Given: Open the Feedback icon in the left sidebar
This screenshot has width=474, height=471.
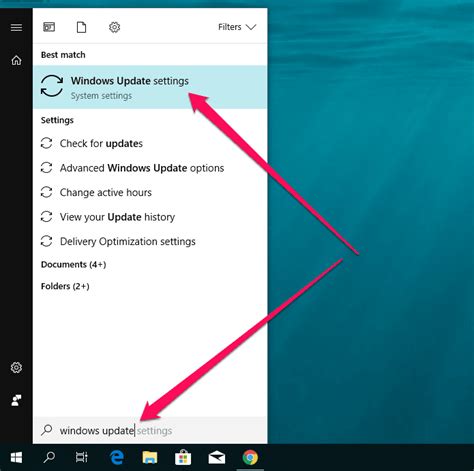Looking at the screenshot, I should 16,400.
